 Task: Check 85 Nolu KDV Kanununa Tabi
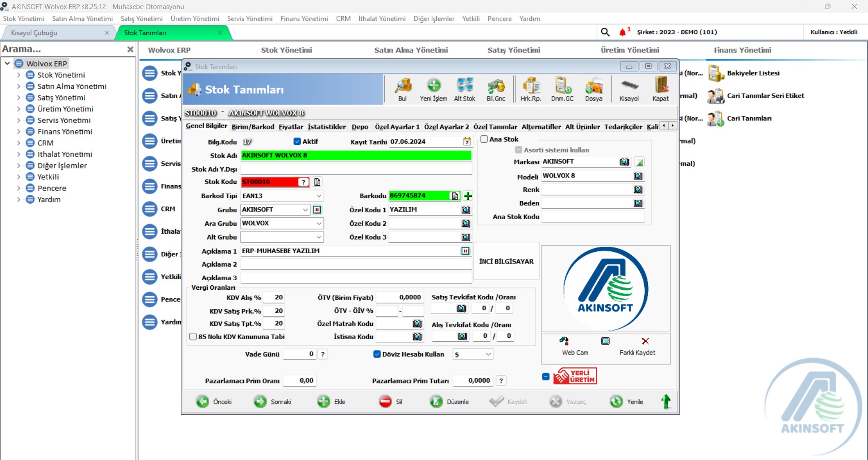193,336
